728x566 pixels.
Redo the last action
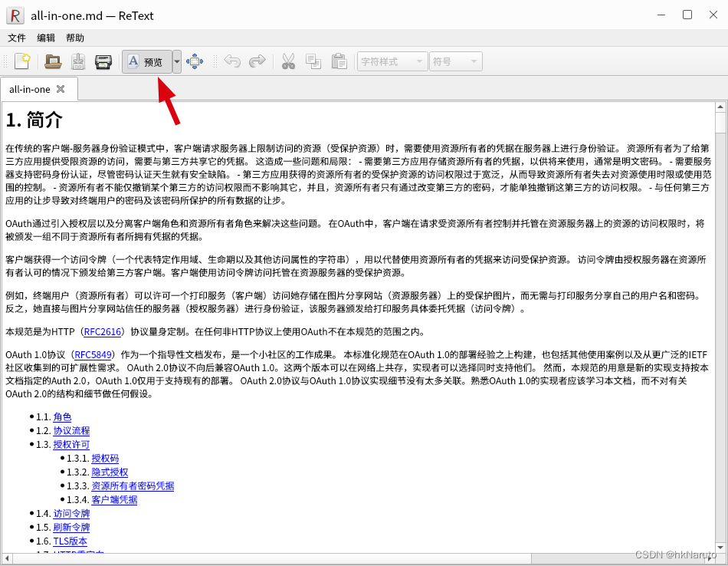pyautogui.click(x=257, y=62)
